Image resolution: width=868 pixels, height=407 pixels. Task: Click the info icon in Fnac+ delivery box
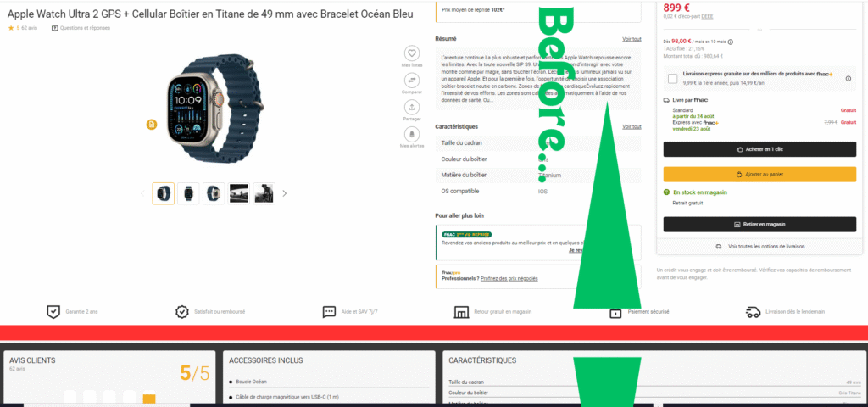coord(848,79)
